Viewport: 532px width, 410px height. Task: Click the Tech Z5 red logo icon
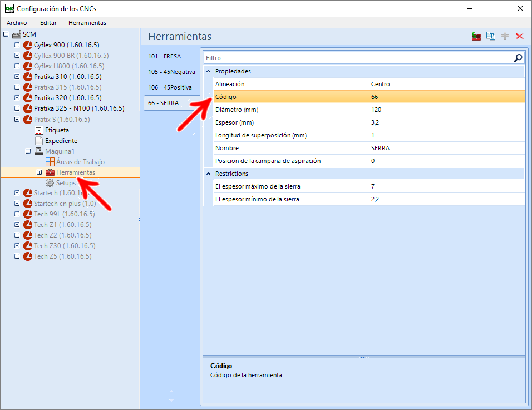click(x=28, y=256)
